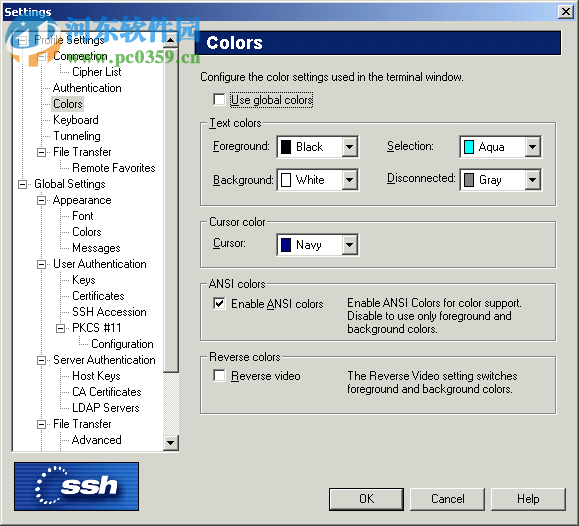
Task: Click the aqua Selection color swatch
Action: (x=469, y=147)
